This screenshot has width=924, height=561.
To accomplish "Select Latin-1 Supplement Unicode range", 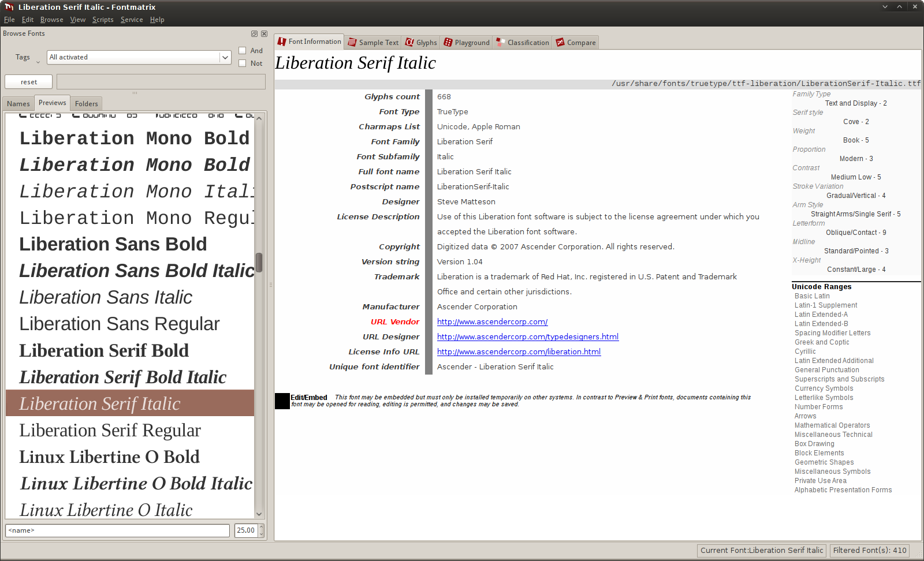I will point(826,305).
